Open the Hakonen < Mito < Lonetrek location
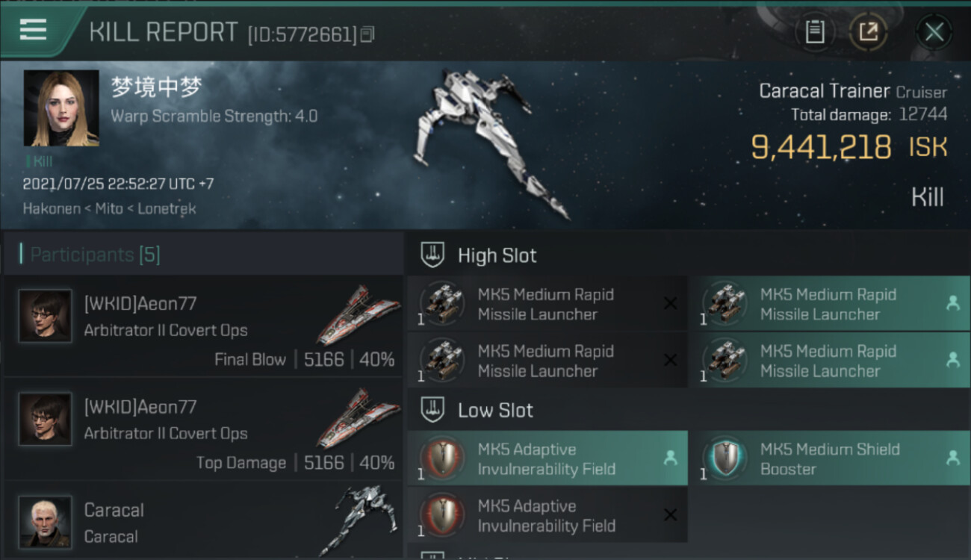 109,209
